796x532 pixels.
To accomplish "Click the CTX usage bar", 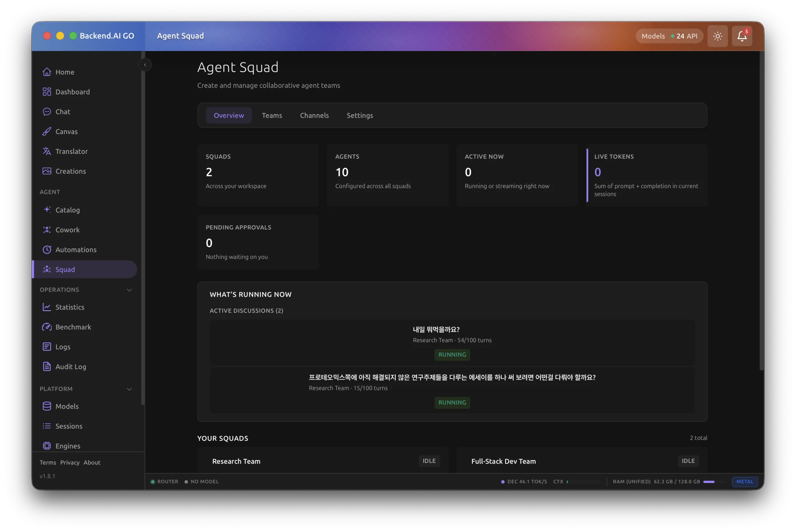I will (x=583, y=482).
